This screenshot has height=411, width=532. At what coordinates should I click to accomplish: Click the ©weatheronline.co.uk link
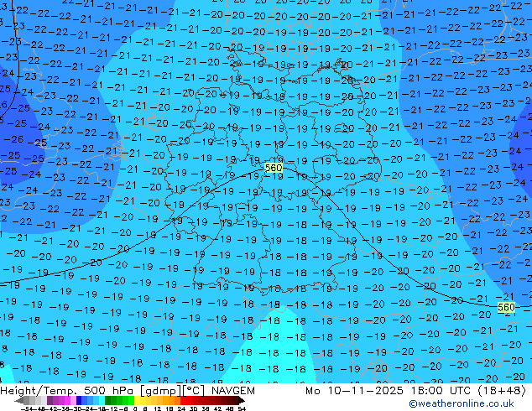tap(462, 403)
